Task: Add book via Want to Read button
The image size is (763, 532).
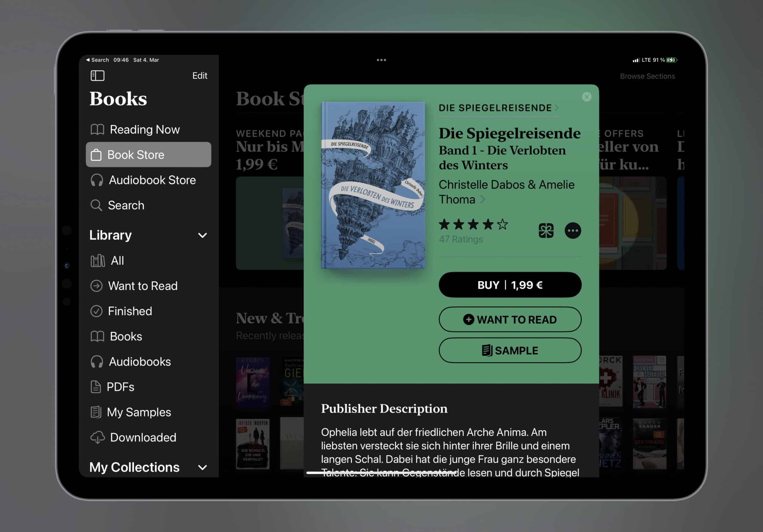Action: (x=510, y=319)
